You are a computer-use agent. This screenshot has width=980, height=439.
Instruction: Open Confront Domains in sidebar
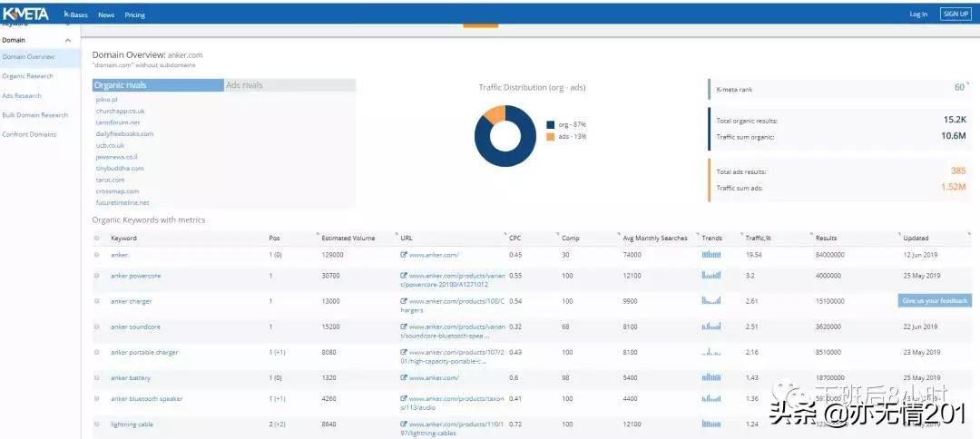coord(29,134)
